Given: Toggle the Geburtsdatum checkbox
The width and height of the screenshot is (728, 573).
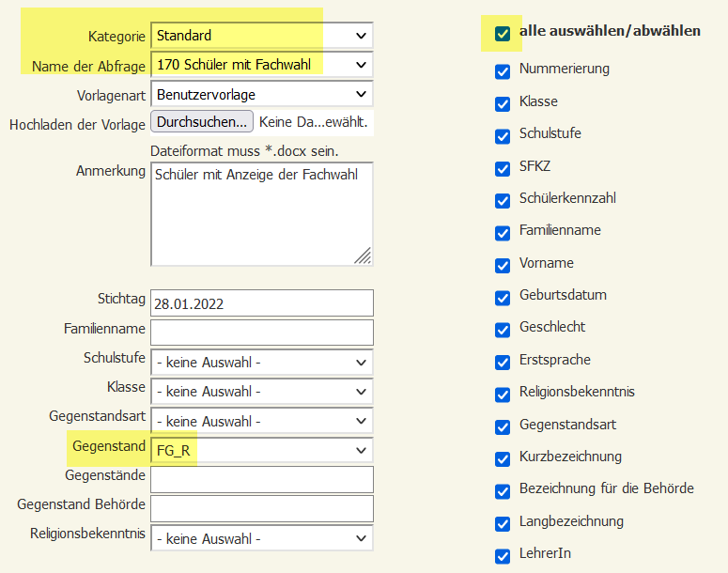Looking at the screenshot, I should 503,298.
